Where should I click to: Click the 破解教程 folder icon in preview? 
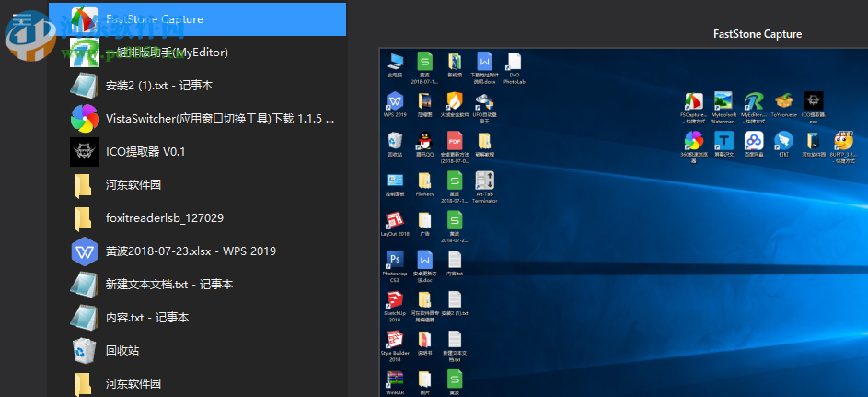484,141
